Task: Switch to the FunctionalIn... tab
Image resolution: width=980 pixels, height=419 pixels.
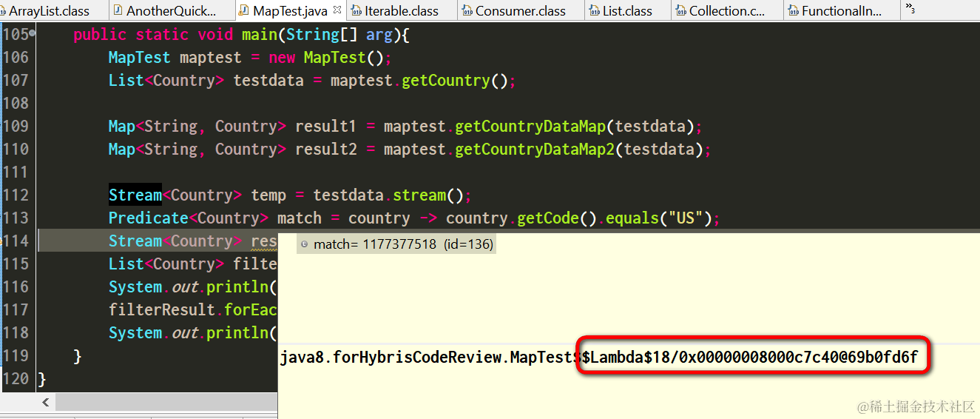Action: pyautogui.click(x=842, y=10)
